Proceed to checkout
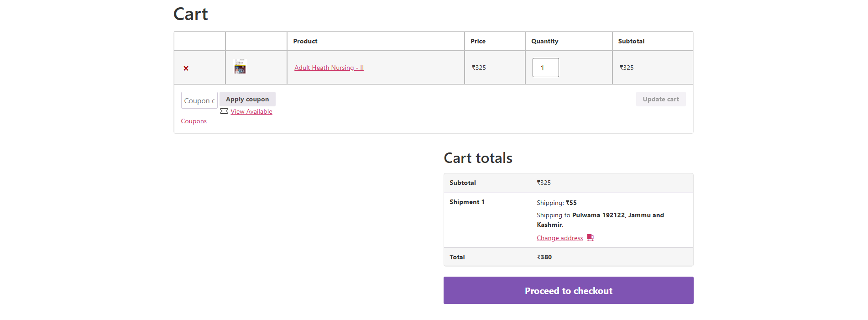This screenshot has height=320, width=868. 569,290
